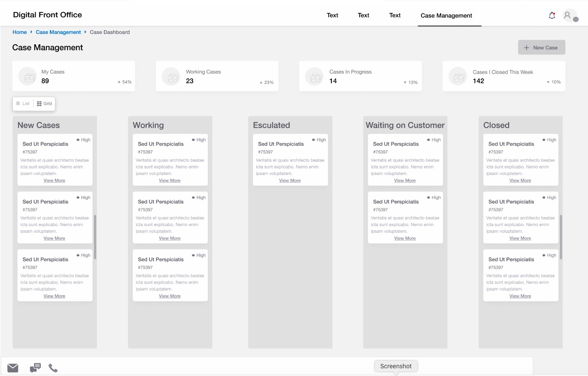The image size is (588, 376).
Task: Enable Grid view
Action: [44, 103]
